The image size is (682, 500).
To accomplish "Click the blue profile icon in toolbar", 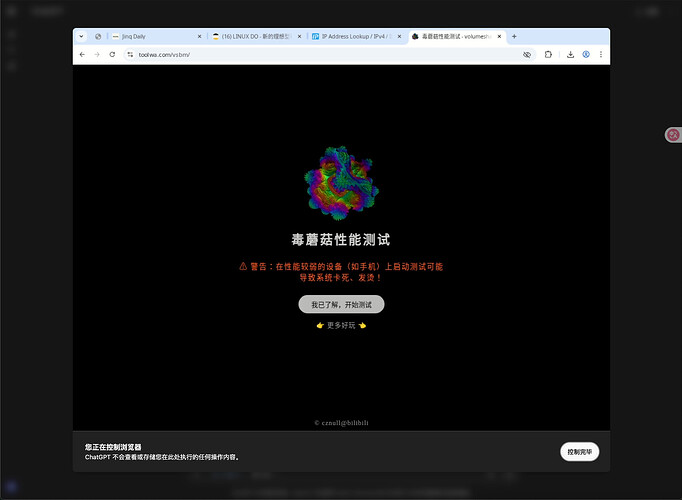I will tap(586, 54).
